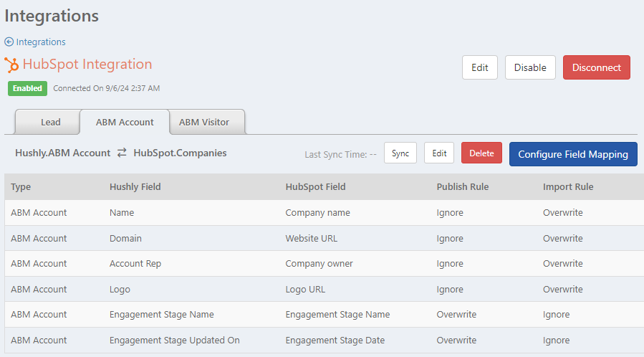Click the Publish Rule column header
This screenshot has height=357, width=644.
pos(463,187)
